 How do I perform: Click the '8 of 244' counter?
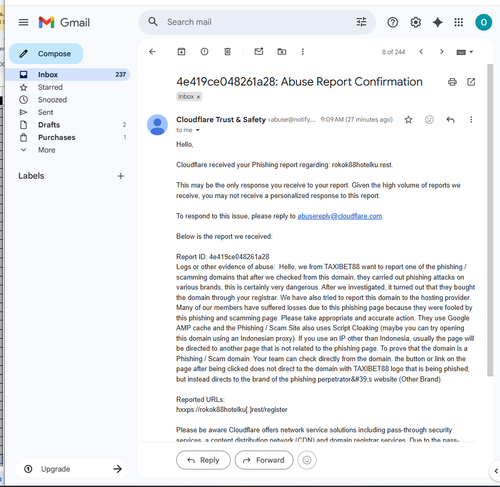393,52
